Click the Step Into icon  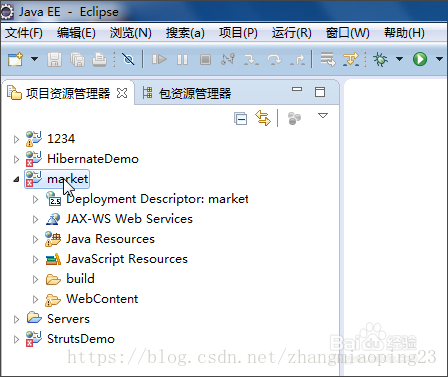[251, 60]
